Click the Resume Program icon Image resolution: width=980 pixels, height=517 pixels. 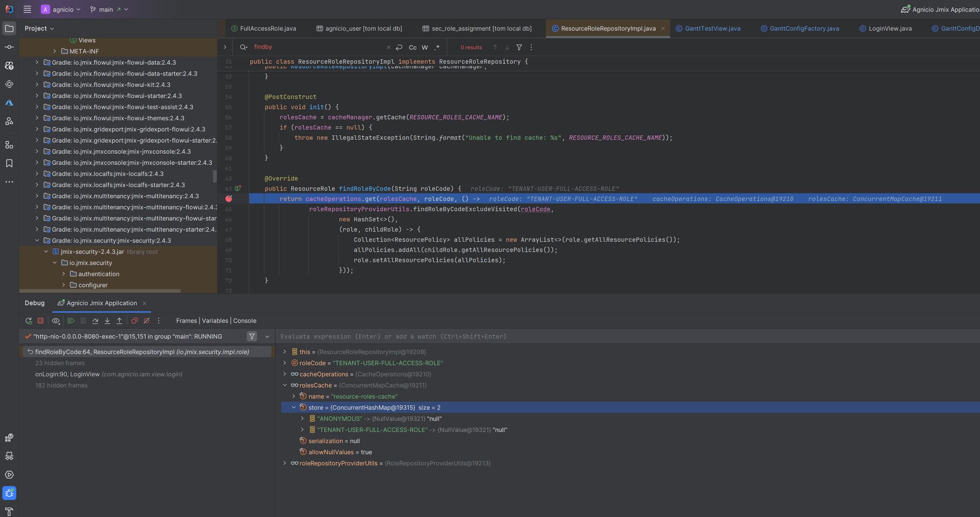(71, 321)
